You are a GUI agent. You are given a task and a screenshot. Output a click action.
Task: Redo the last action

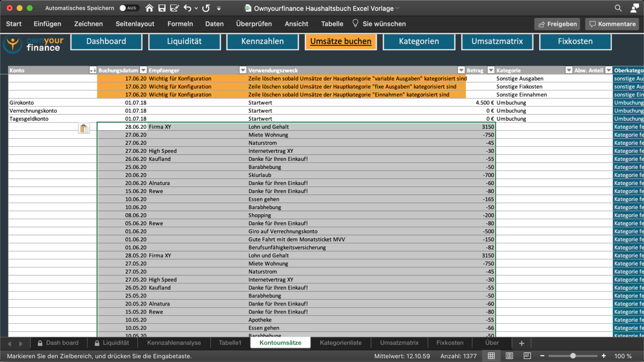coord(206,8)
